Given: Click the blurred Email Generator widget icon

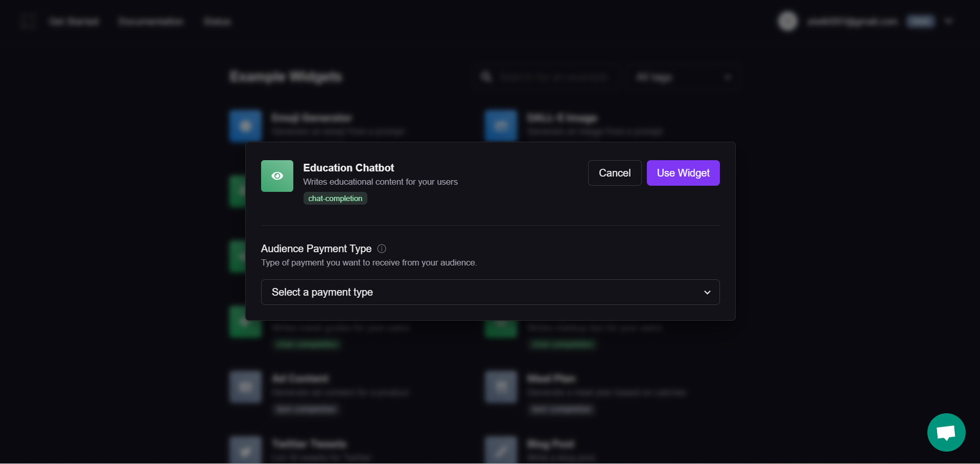Looking at the screenshot, I should tap(246, 126).
